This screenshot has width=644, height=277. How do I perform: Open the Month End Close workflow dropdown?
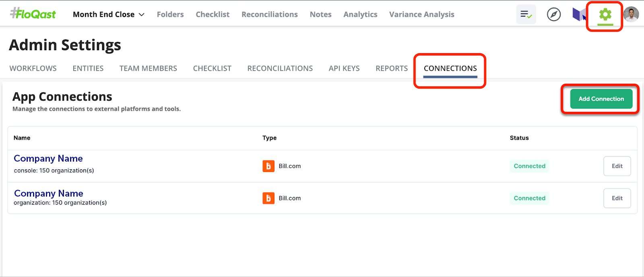pos(109,14)
